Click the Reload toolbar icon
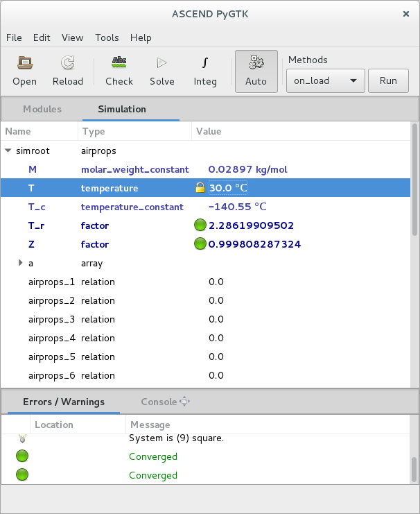Screen dimensions: 420x514 coord(68,64)
